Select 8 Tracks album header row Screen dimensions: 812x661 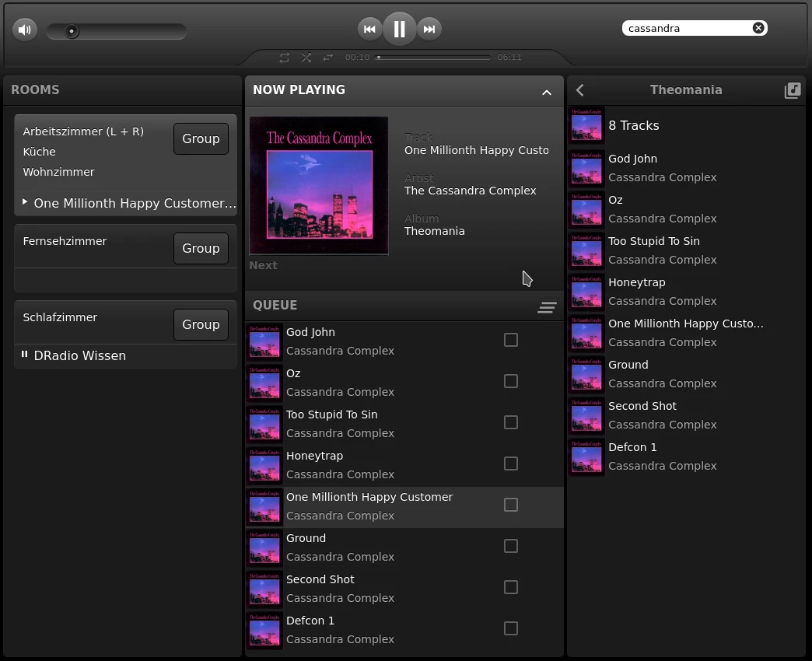tap(686, 126)
